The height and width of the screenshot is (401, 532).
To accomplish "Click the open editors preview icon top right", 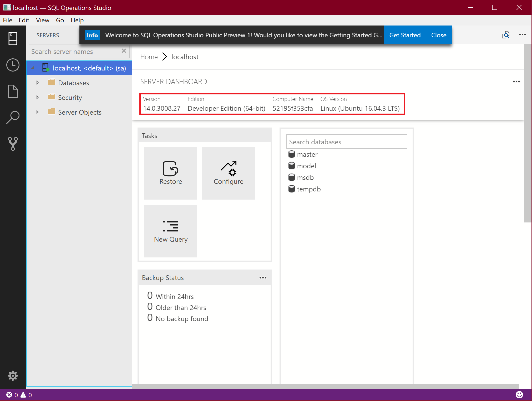I will coord(506,35).
